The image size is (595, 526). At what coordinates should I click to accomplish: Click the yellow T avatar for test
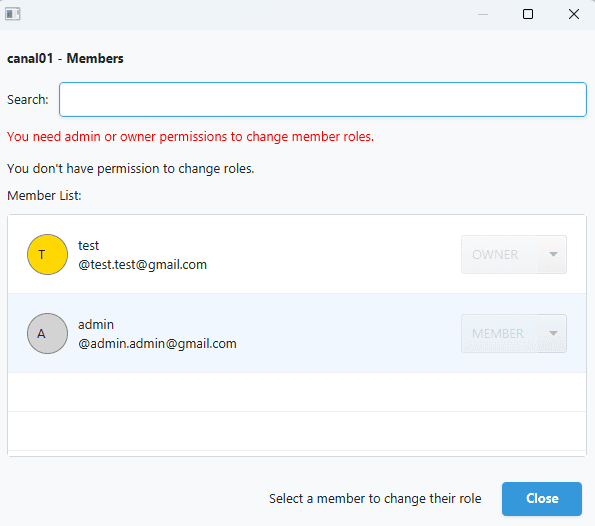tap(47, 254)
